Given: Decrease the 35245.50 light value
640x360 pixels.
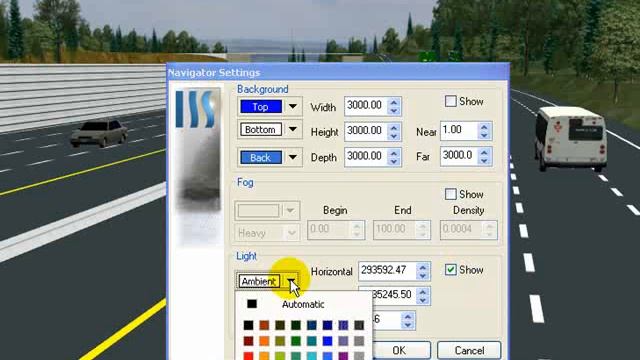Looking at the screenshot, I should [423, 300].
